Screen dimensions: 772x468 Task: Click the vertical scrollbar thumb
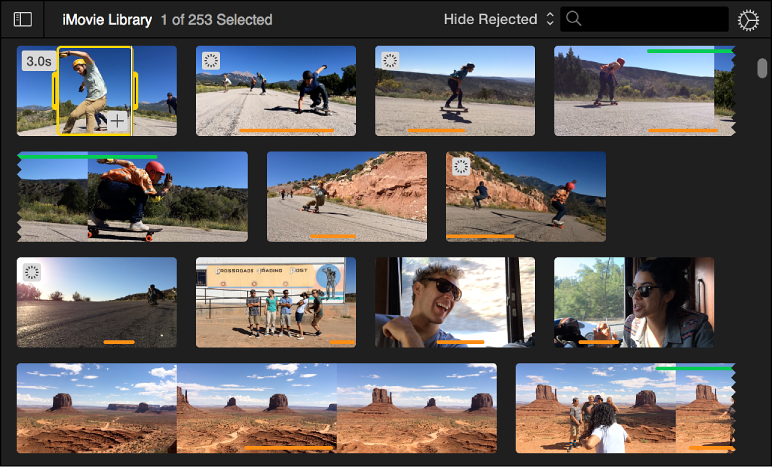[762, 68]
